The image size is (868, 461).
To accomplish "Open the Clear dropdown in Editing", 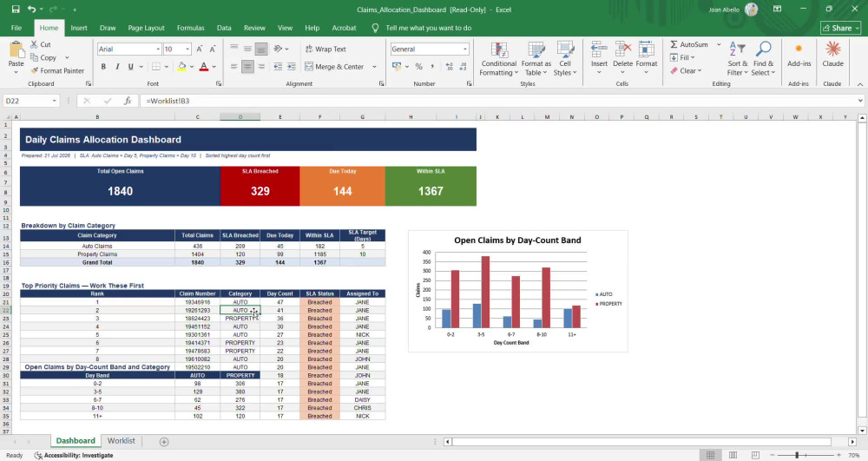I will pyautogui.click(x=686, y=71).
